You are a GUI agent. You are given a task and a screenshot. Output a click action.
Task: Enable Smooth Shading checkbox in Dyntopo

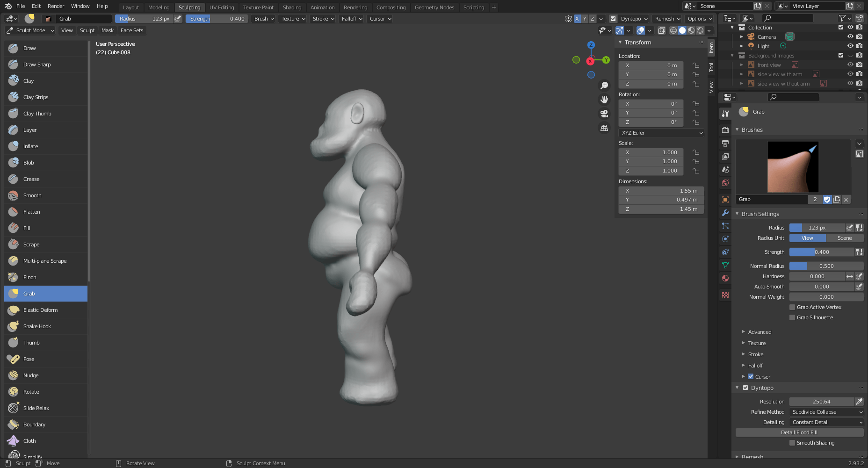coord(792,443)
